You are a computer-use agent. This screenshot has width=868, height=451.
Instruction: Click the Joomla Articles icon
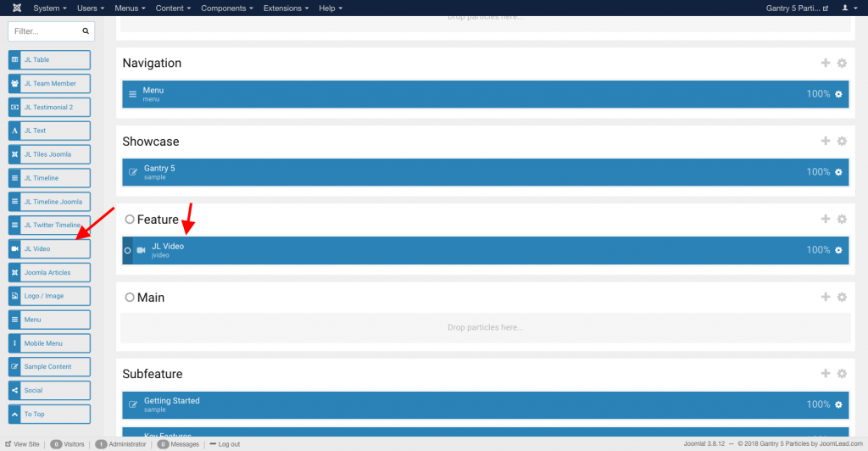(x=15, y=272)
